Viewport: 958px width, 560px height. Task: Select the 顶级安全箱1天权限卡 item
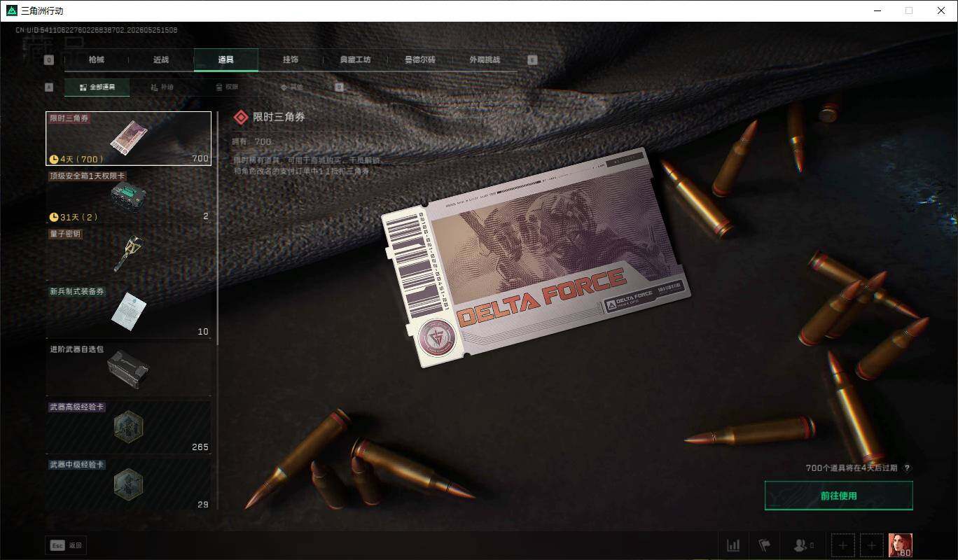[x=129, y=196]
